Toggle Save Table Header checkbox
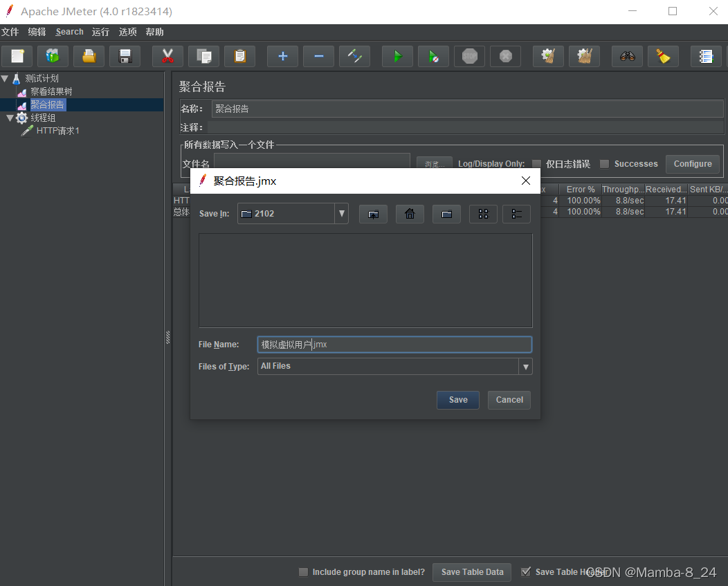The width and height of the screenshot is (728, 586). (525, 572)
